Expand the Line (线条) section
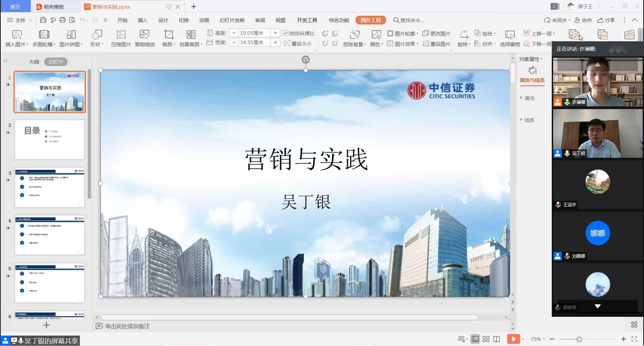The height and width of the screenshot is (346, 644). [529, 120]
